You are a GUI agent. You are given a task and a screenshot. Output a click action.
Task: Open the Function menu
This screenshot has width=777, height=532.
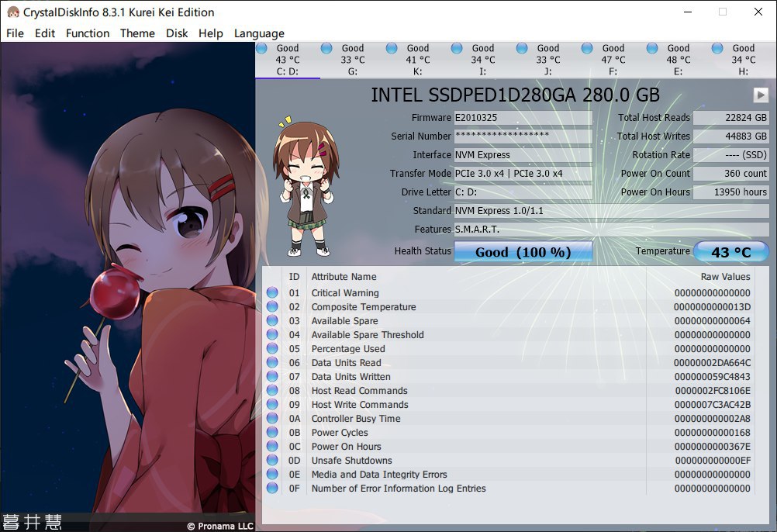click(88, 33)
